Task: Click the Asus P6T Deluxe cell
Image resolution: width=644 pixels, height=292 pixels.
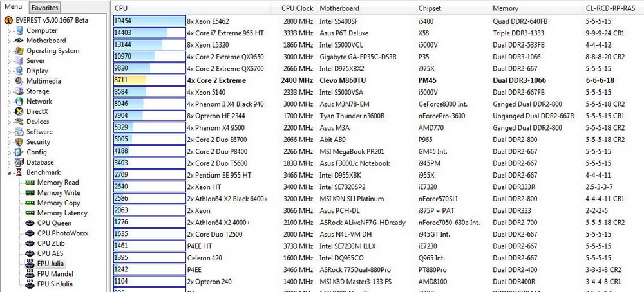Action: click(344, 33)
